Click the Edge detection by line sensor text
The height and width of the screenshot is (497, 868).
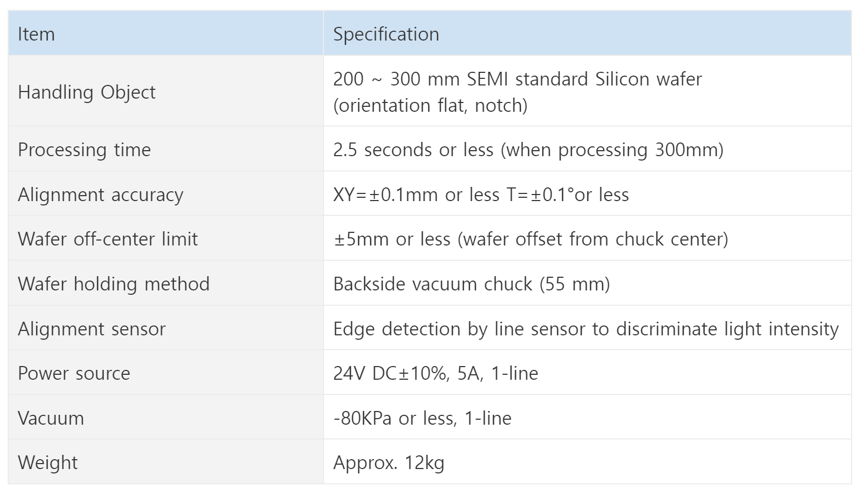[586, 329]
